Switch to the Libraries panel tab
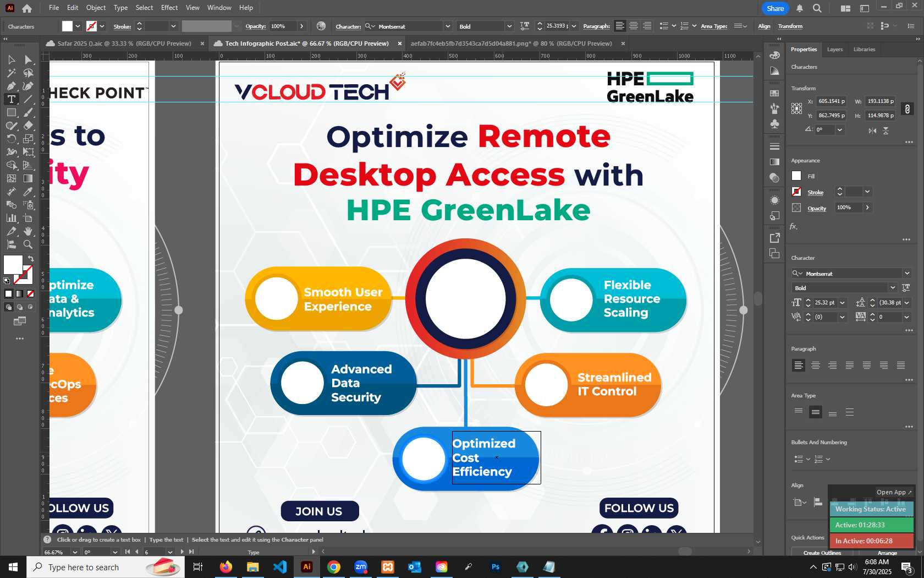The height and width of the screenshot is (578, 924). tap(864, 50)
